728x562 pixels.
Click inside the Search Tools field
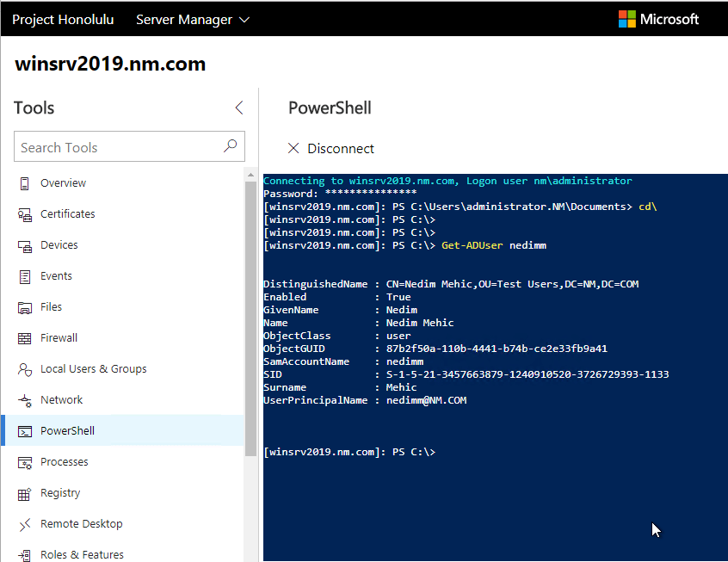tap(103, 146)
